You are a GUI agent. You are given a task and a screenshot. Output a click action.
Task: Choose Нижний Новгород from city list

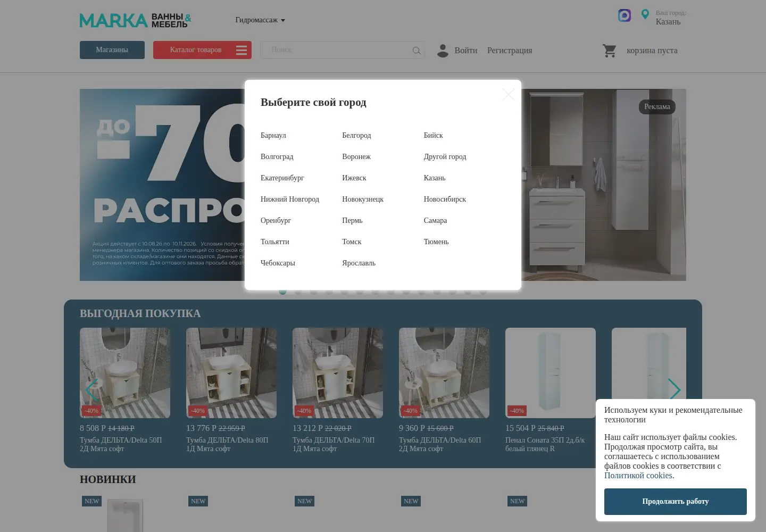click(x=290, y=199)
